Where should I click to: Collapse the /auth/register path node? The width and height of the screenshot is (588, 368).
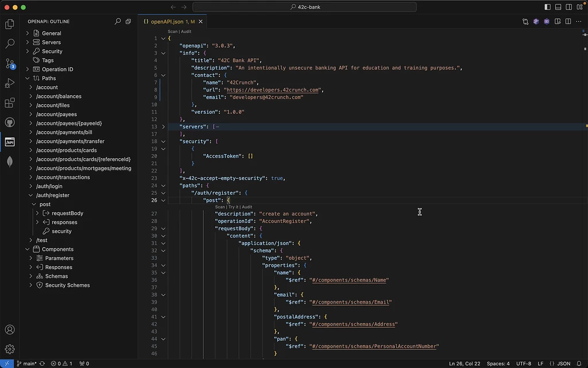tap(31, 195)
